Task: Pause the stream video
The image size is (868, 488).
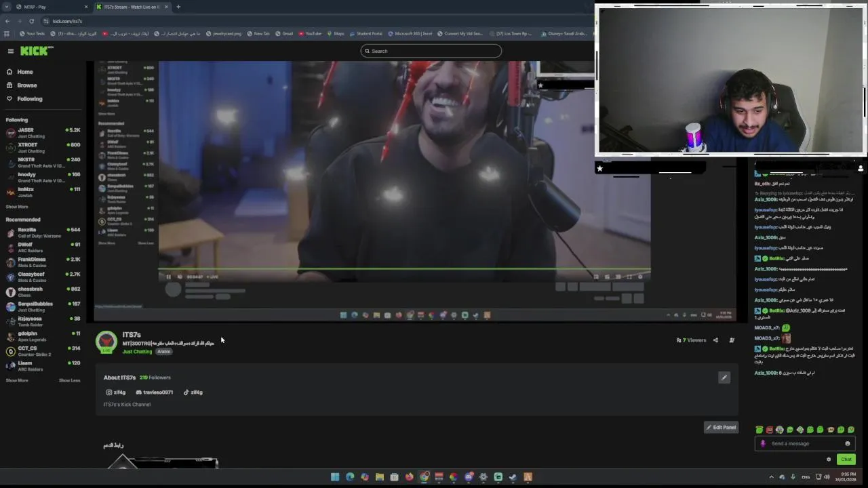Action: click(x=169, y=277)
